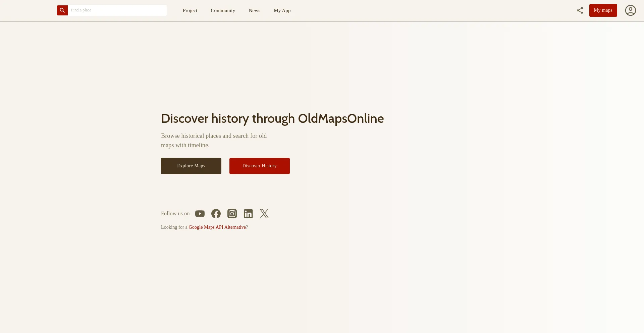Screen dimensions: 644x333
Task: Open the X (Twitter) profile icon
Action: click(x=264, y=214)
